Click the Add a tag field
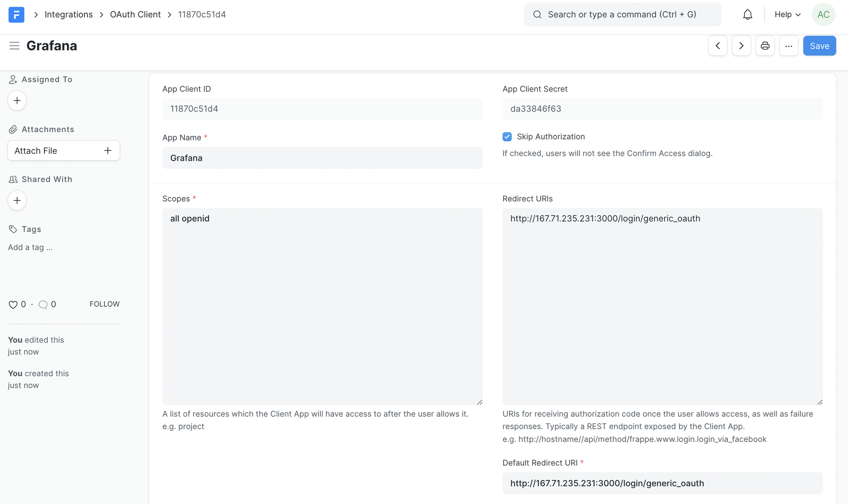Screen dimensions: 848x504 tap(30, 247)
